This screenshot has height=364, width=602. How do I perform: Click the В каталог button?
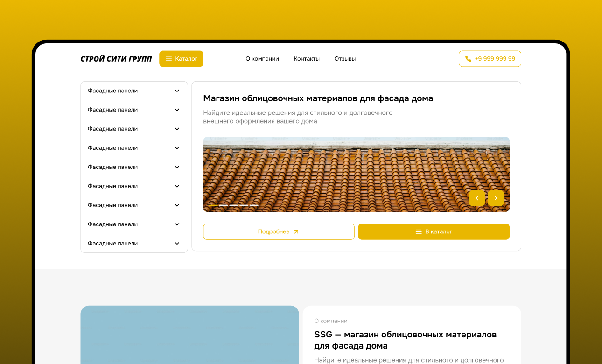coord(434,231)
